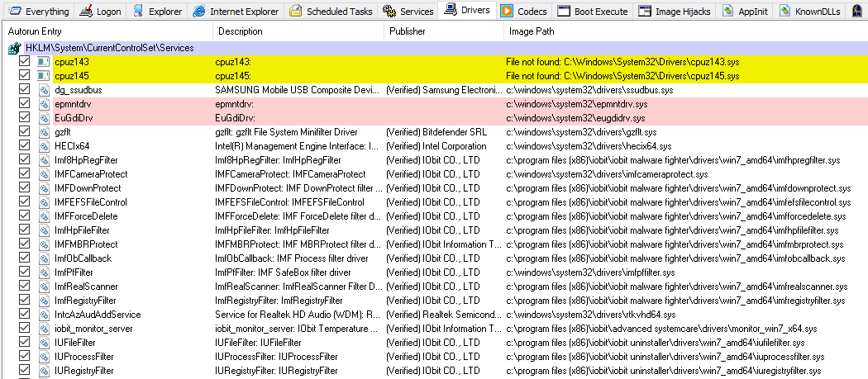Toggle the IMFCameraProtect checkbox
Viewport: 868px width, 379px height.
click(24, 174)
